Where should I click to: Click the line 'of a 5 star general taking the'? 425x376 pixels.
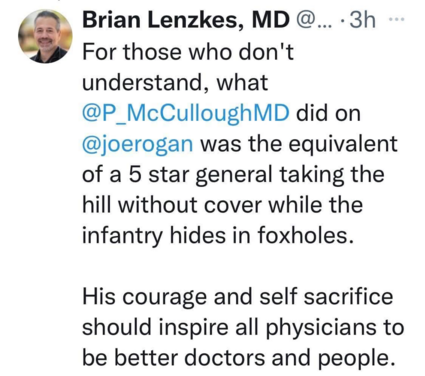click(x=233, y=174)
